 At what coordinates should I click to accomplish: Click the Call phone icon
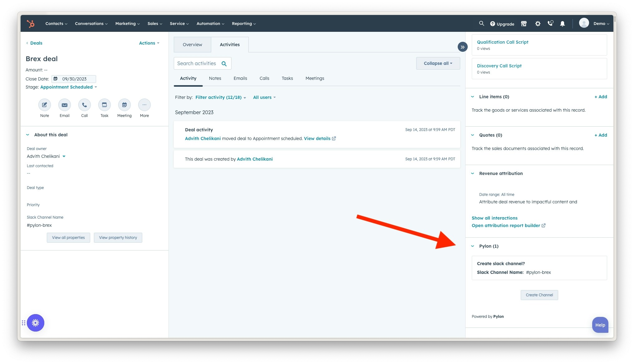(x=85, y=105)
